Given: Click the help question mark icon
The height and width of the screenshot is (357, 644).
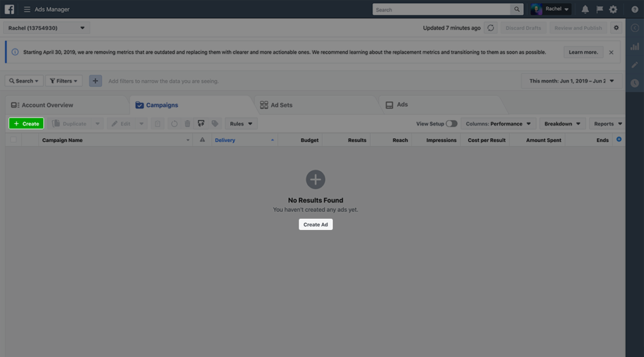Looking at the screenshot, I should pyautogui.click(x=635, y=9).
